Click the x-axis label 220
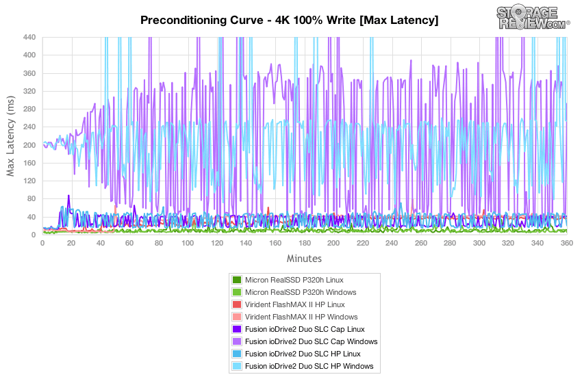The width and height of the screenshot is (582, 392). 363,244
